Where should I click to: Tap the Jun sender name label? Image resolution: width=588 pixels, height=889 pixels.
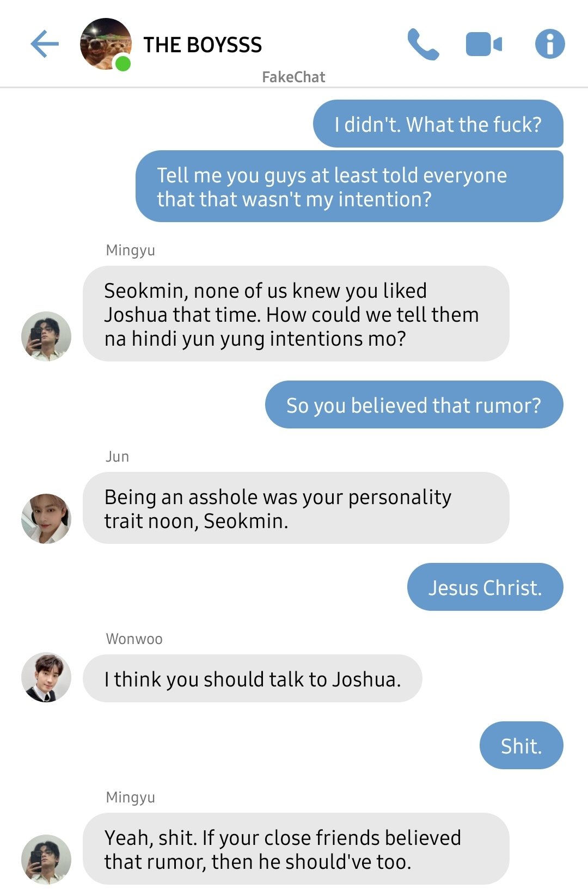[118, 456]
